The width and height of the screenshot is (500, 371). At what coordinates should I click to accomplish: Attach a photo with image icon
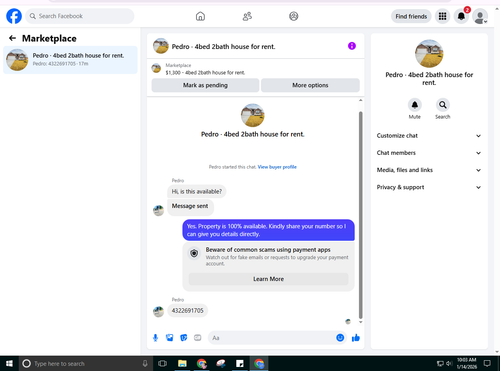coord(170,338)
